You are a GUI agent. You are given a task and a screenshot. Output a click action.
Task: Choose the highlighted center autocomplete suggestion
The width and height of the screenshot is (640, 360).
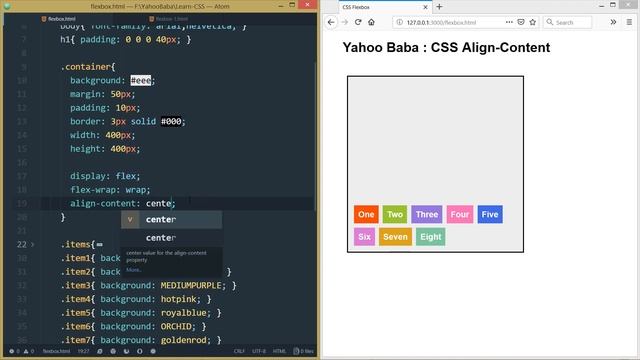(171, 220)
